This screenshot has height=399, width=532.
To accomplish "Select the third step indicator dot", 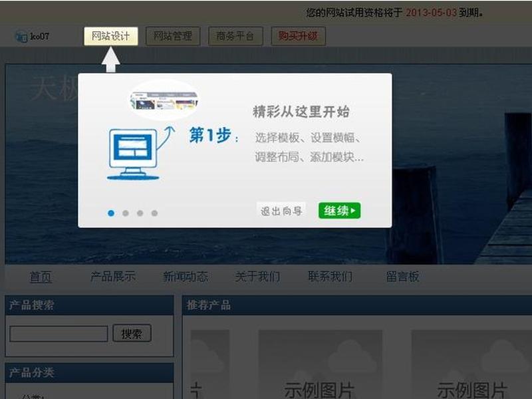I will [140, 213].
